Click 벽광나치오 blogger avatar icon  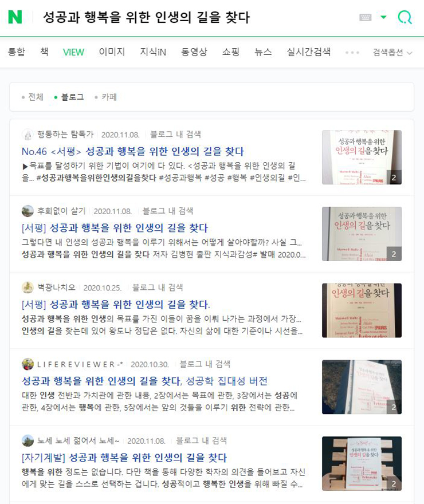pyautogui.click(x=28, y=288)
